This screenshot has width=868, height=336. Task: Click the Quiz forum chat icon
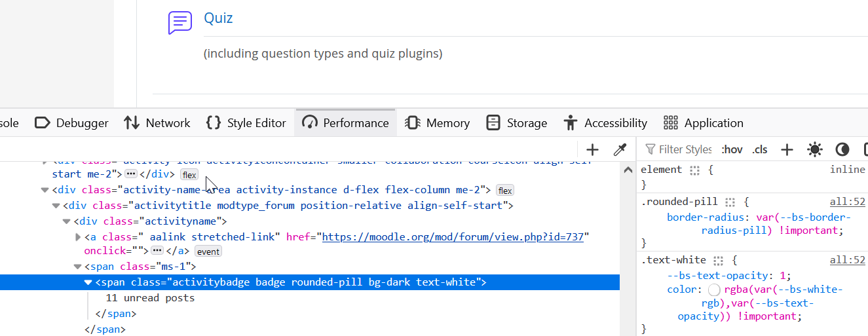[x=180, y=22]
